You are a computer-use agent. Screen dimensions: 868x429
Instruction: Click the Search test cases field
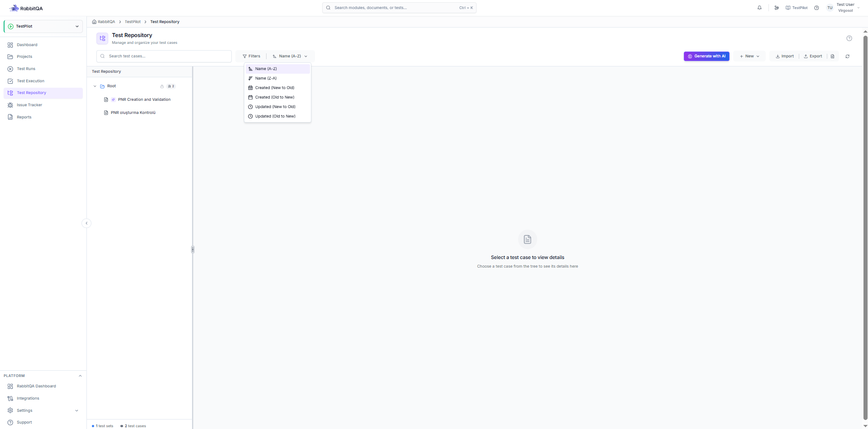tap(164, 56)
